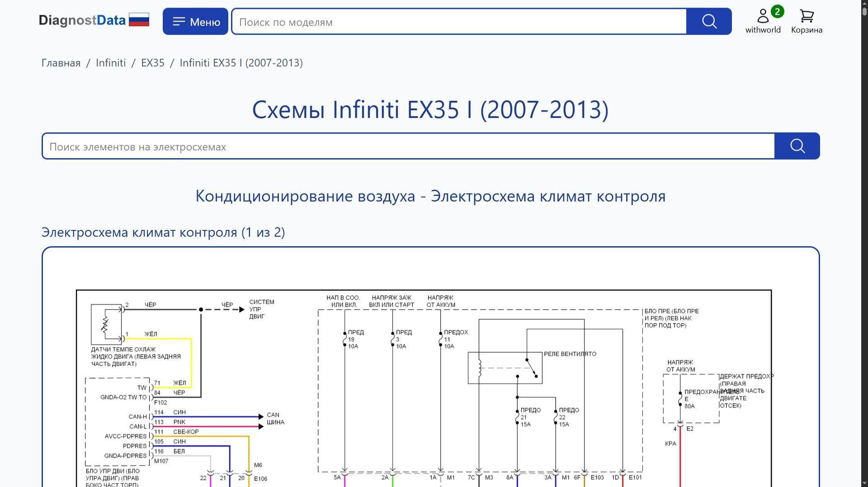Click the GNDA-PDPRES pin label
The width and height of the screenshot is (868, 487).
click(x=126, y=456)
